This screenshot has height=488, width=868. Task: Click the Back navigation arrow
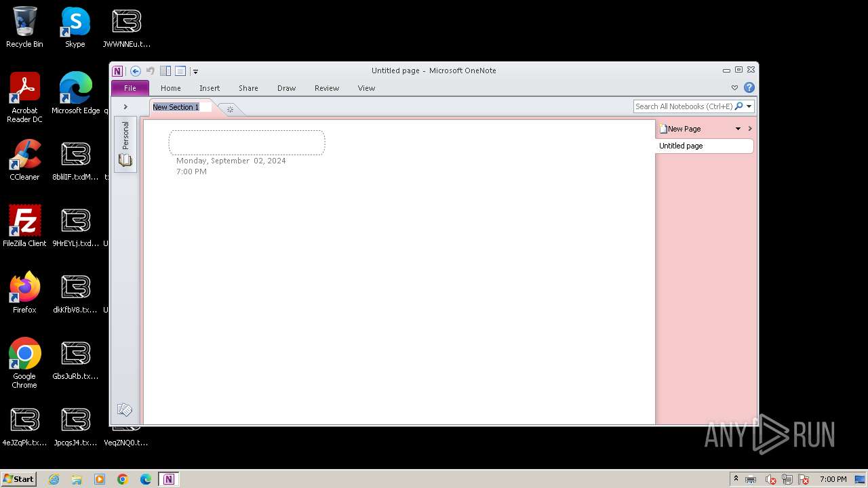(136, 70)
